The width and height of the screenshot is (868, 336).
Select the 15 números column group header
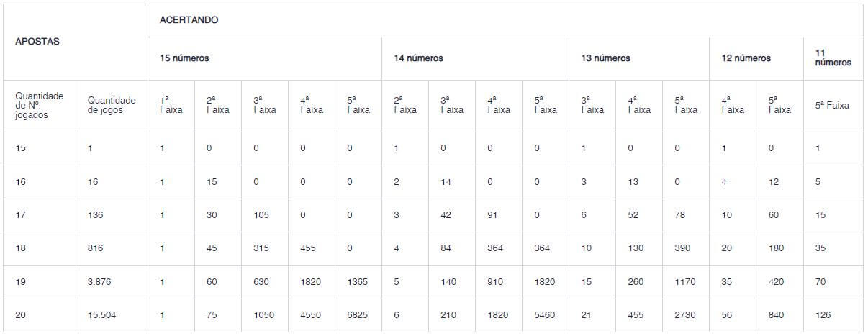(184, 58)
